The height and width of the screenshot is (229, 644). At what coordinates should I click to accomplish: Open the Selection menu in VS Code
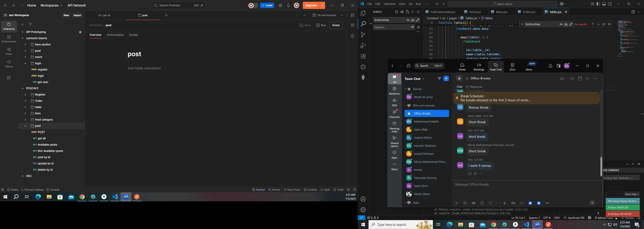[x=390, y=4]
